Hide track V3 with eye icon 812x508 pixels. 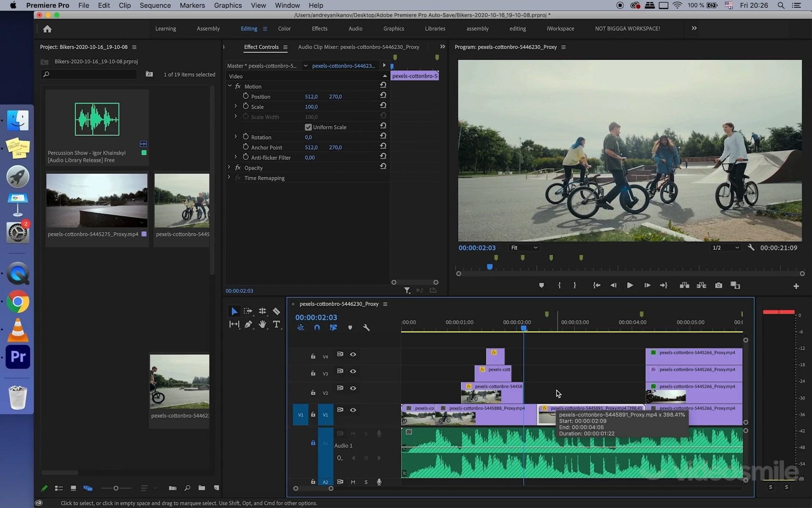tap(353, 371)
